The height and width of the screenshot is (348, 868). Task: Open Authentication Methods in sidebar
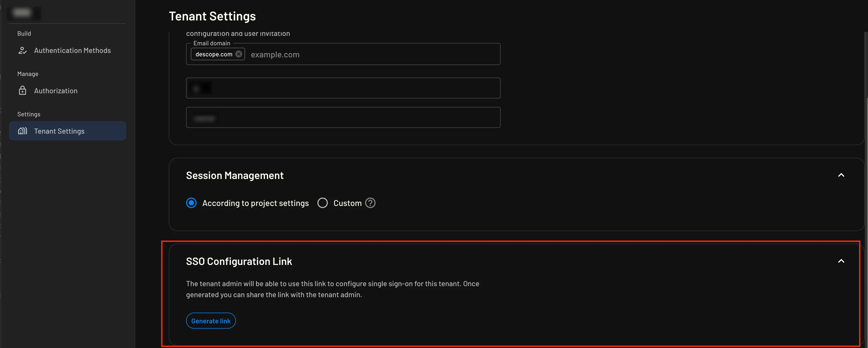pos(67,51)
